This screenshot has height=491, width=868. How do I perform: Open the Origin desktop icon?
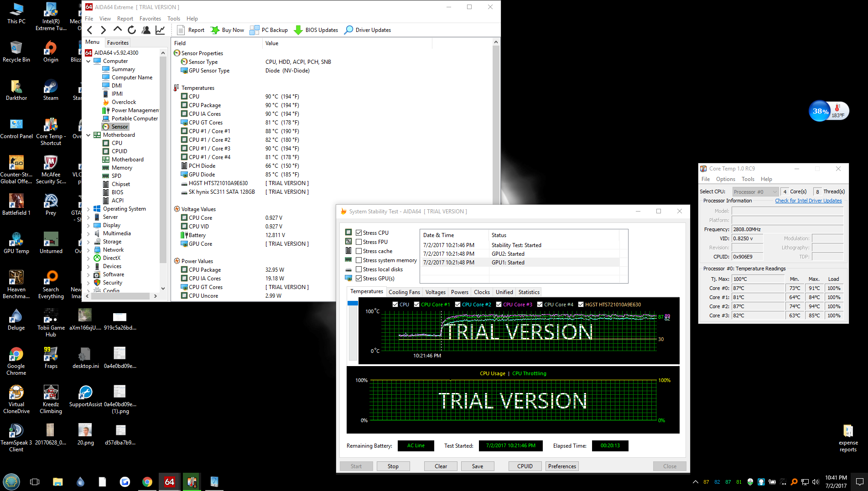pos(51,51)
